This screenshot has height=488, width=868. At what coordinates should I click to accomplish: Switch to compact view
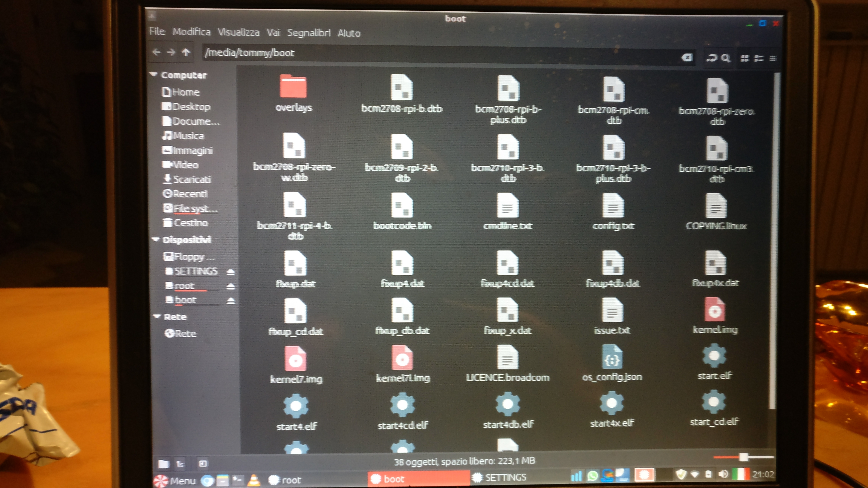click(773, 59)
